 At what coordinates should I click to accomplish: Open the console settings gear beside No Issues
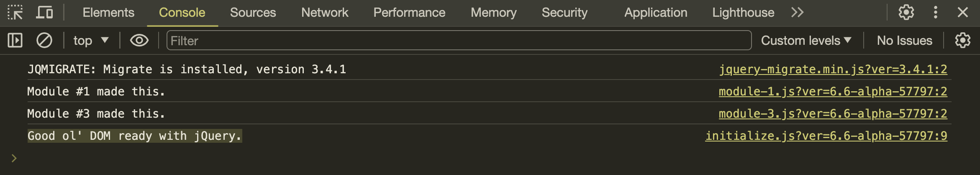click(x=963, y=41)
